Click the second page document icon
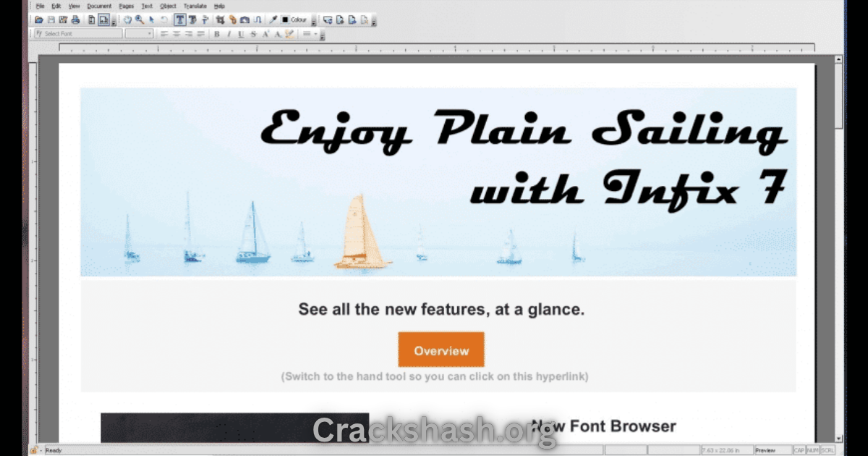 point(340,20)
